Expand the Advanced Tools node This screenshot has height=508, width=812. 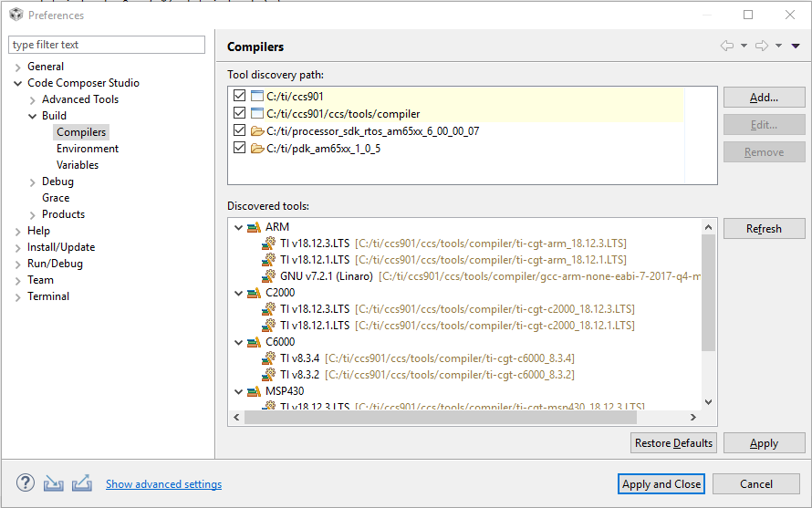coord(32,100)
